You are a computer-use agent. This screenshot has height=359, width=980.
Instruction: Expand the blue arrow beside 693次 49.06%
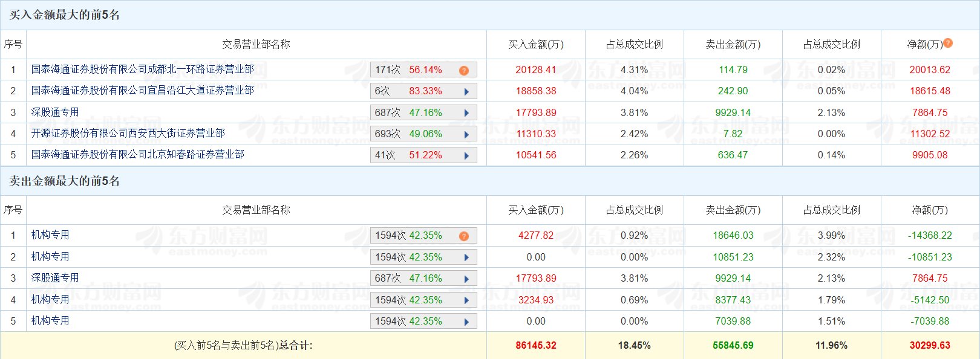pos(466,134)
